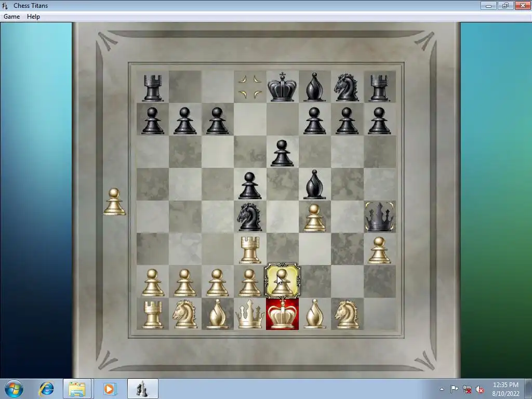Select the black rook on h8
Screen dimensions: 532x399
(379, 88)
